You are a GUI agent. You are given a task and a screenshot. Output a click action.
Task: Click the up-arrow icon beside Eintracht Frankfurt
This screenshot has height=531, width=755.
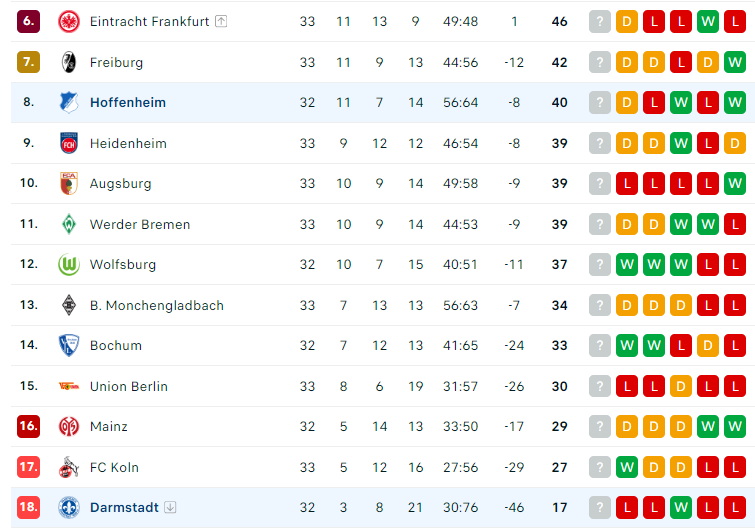[x=221, y=21]
